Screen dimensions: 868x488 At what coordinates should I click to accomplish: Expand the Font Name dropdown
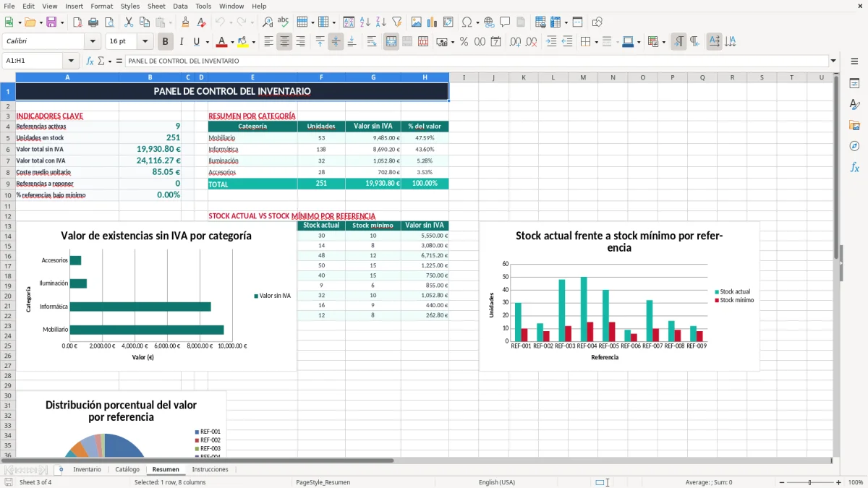tap(93, 42)
